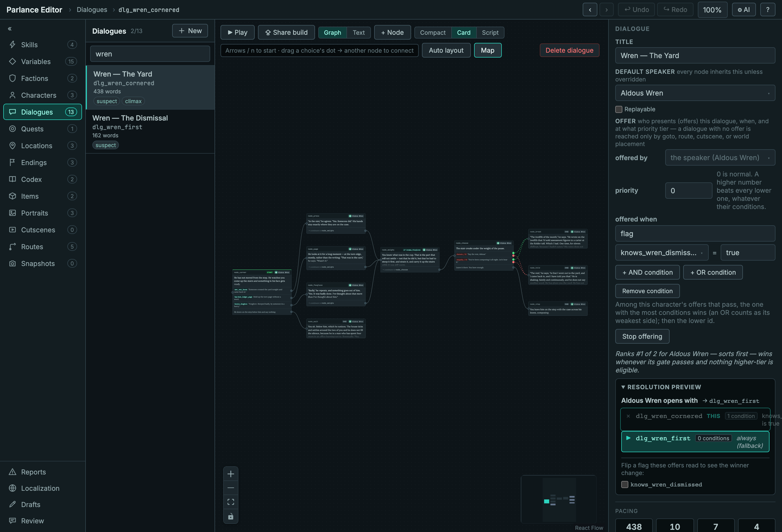This screenshot has width=782, height=532.
Task: Toggle graph interactivity with the lock icon
Action: 231,516
